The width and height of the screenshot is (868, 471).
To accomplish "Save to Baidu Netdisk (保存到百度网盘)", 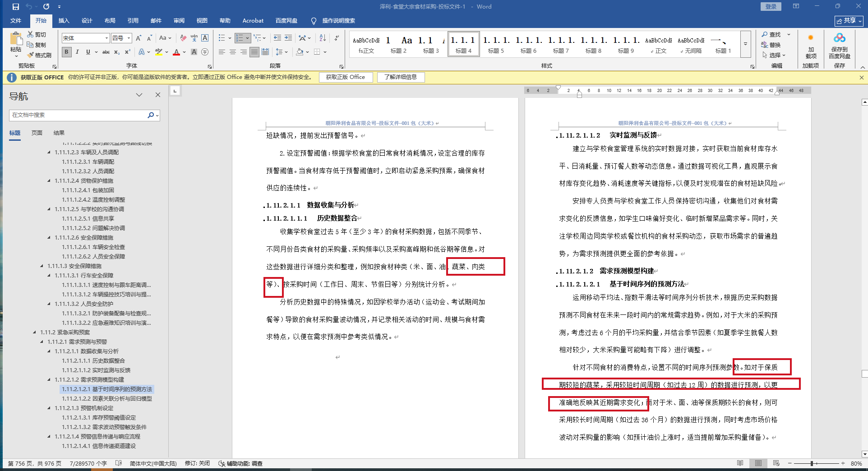I will coord(840,46).
